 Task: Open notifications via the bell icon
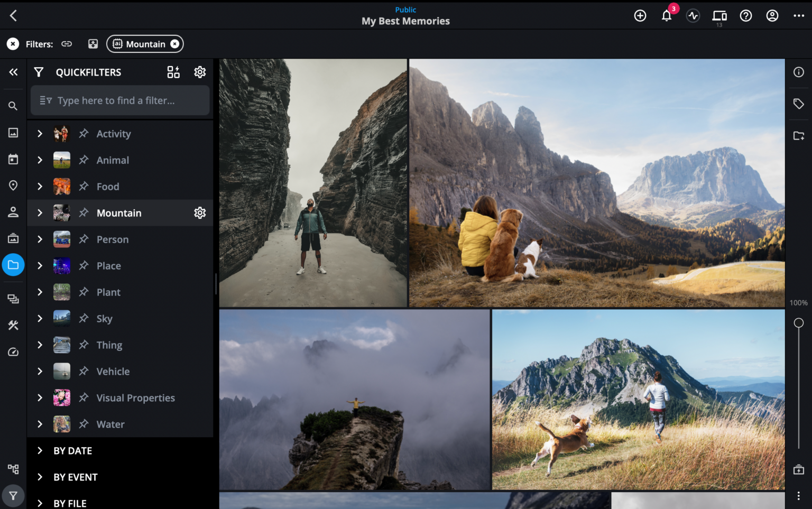click(x=666, y=15)
